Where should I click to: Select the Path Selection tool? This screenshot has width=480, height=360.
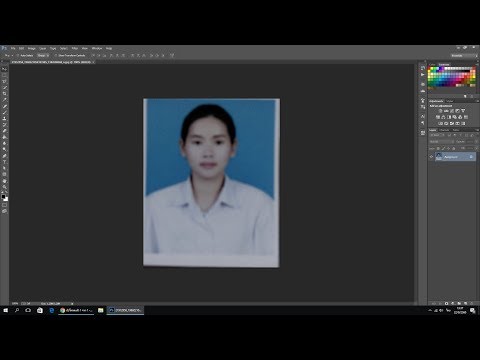point(4,168)
